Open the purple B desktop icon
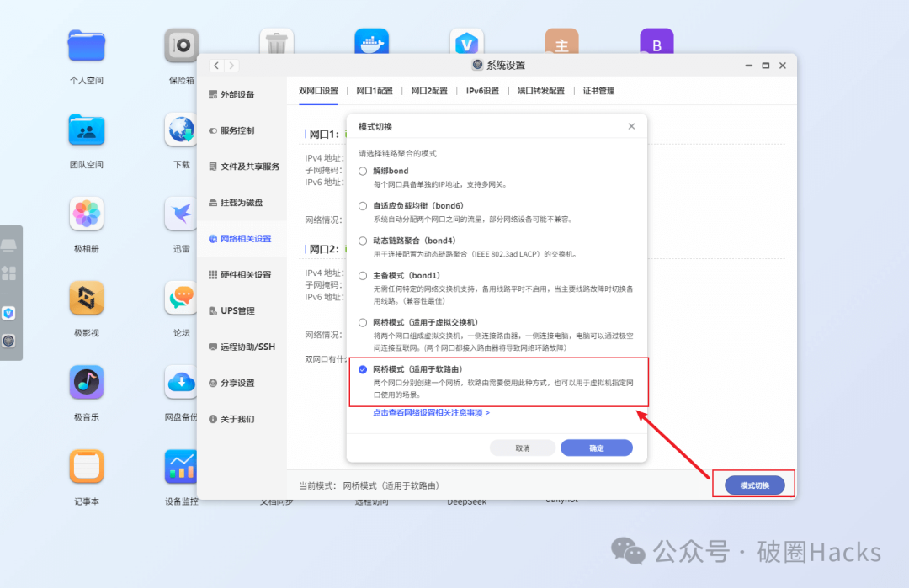This screenshot has width=909, height=588. click(656, 41)
